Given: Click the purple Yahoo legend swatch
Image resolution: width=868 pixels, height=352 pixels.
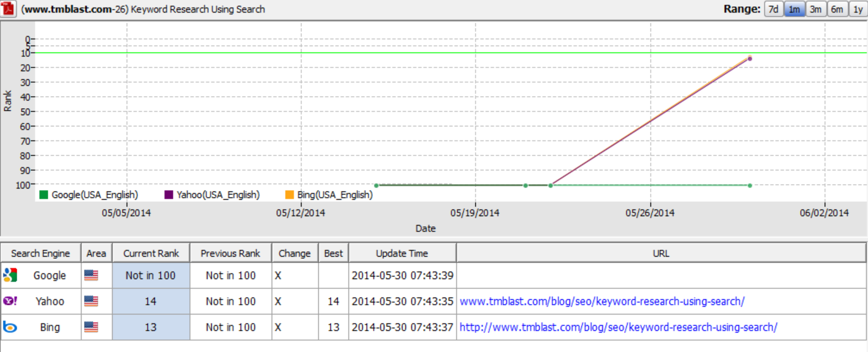Looking at the screenshot, I should tap(169, 195).
